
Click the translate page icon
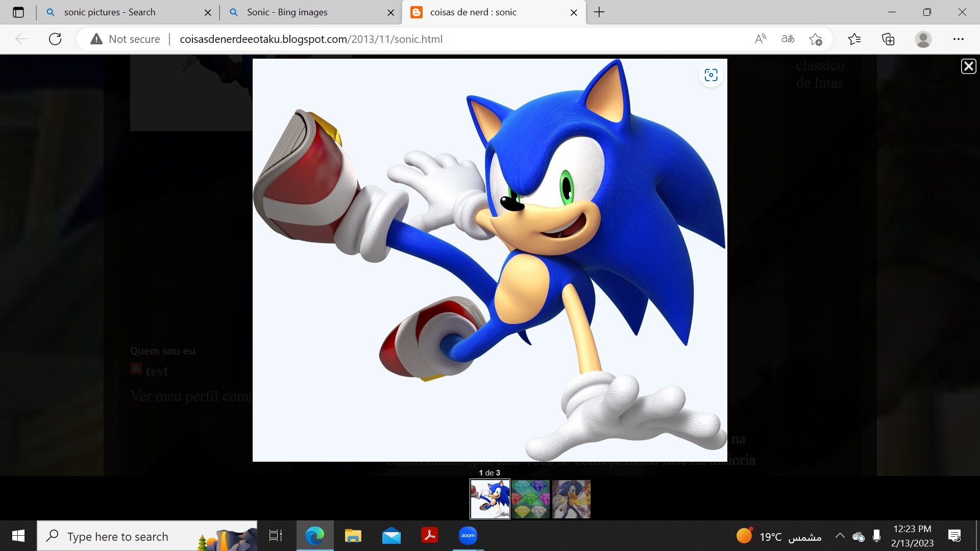pos(788,39)
